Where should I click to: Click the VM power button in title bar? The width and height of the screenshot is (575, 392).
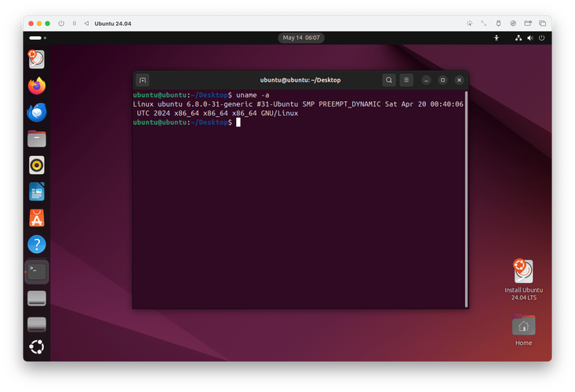61,24
